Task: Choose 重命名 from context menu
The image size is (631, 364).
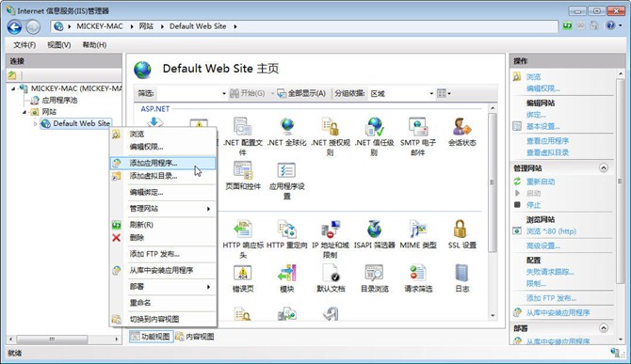Action: tap(163, 303)
